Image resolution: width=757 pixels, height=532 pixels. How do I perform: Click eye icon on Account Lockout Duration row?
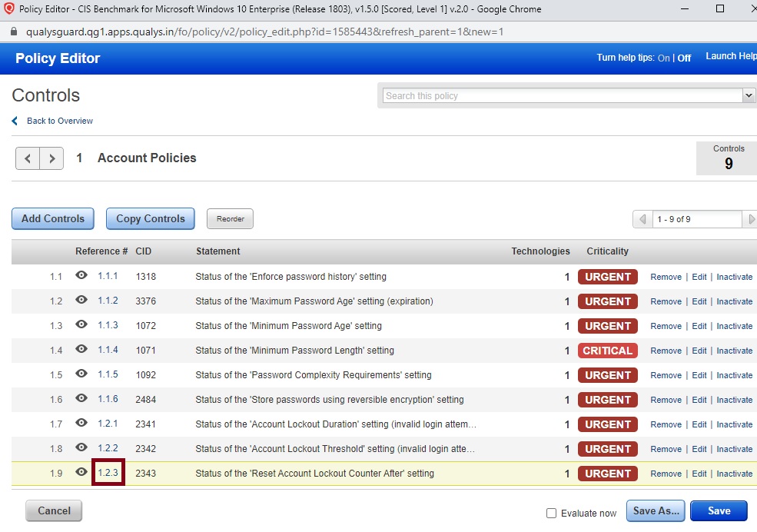81,423
